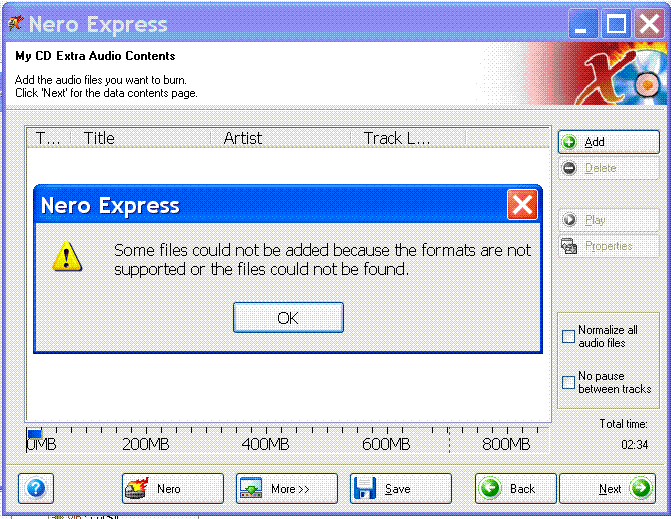
Task: Select the Track Length column header
Action: (x=408, y=138)
